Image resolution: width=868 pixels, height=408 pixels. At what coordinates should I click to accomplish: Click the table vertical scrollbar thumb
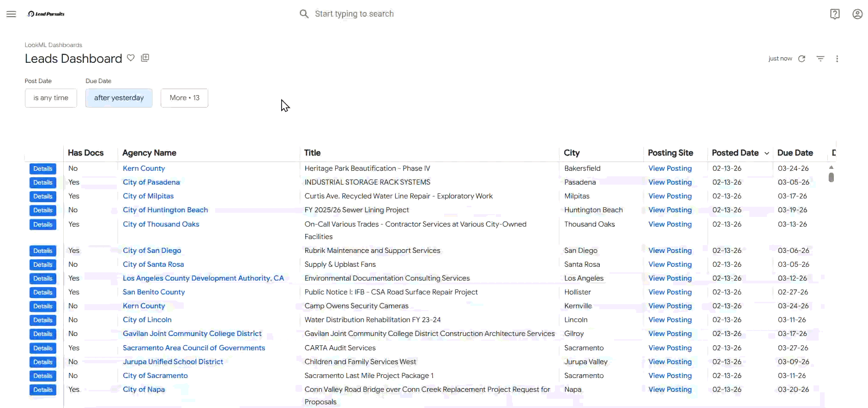coord(831,178)
